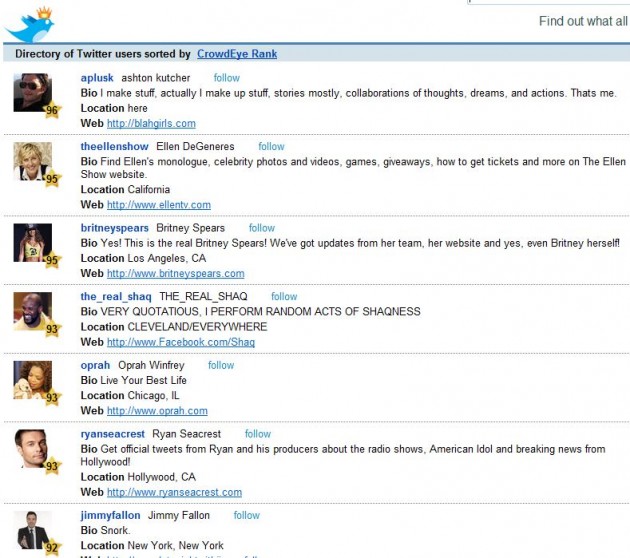Click the 'Location here' line under aplusk
Viewport: 630px width, 558px height.
[x=114, y=108]
